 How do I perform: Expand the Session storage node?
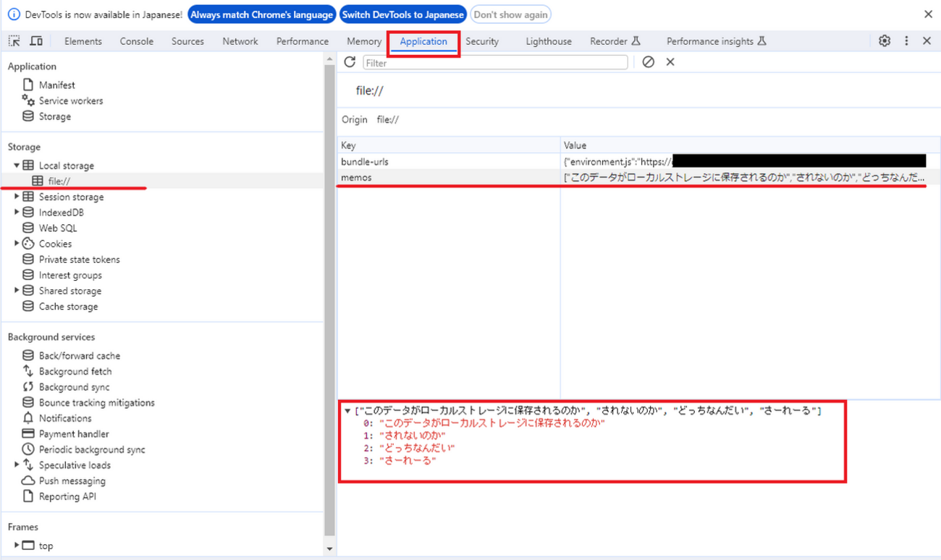click(17, 197)
